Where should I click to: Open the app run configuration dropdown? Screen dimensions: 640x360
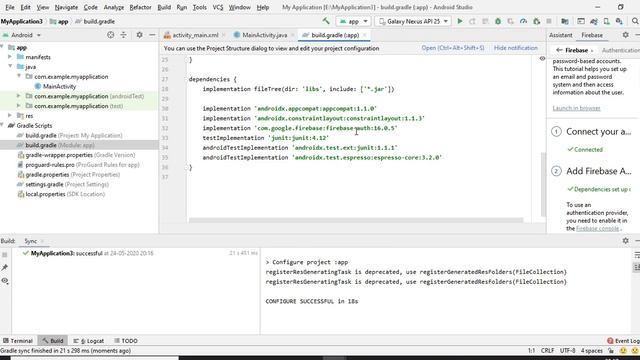point(353,21)
